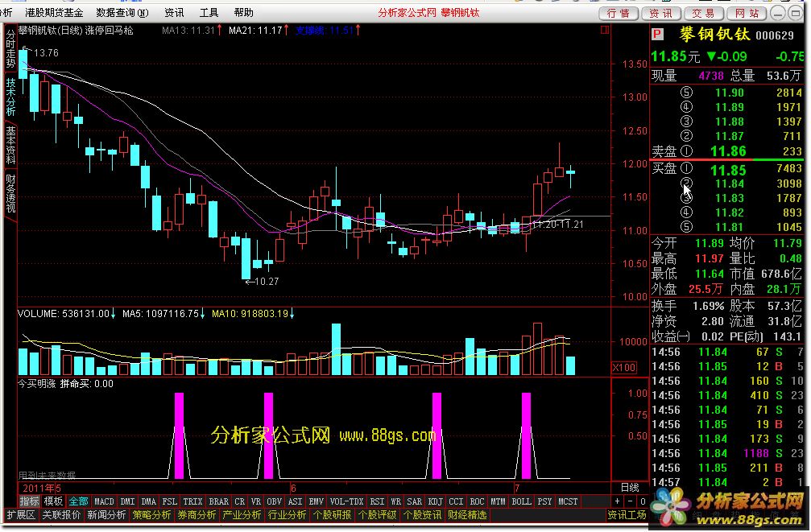Click the small red window icon at chart corner
Screen dimensions: 811x532
click(x=604, y=30)
